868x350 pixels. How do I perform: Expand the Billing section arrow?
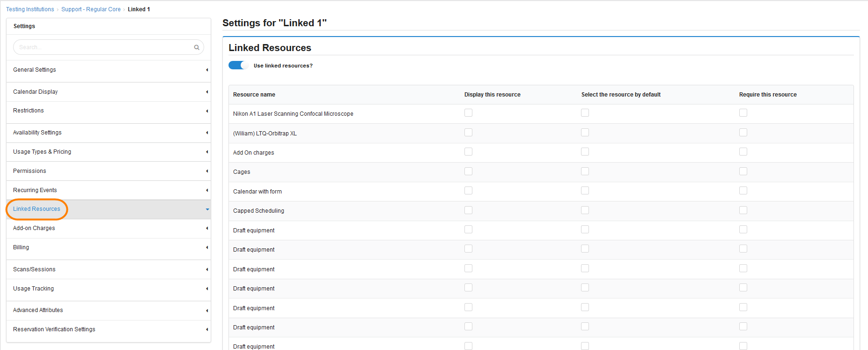click(x=207, y=247)
